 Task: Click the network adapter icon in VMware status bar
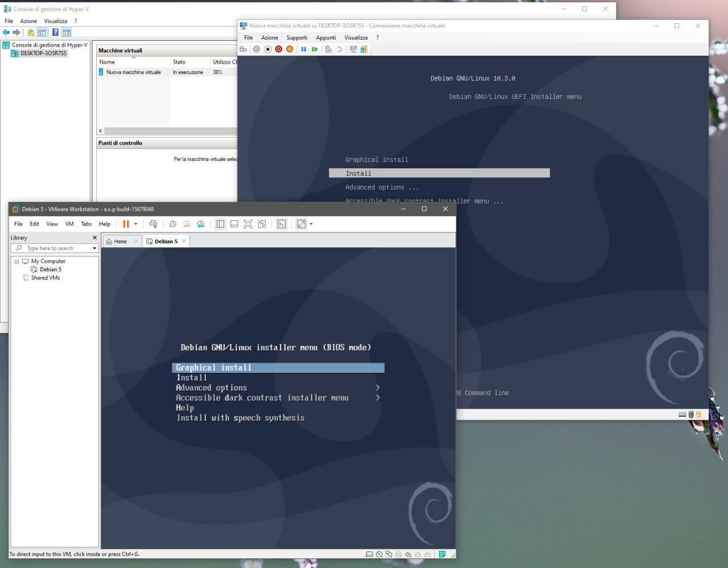(x=388, y=554)
